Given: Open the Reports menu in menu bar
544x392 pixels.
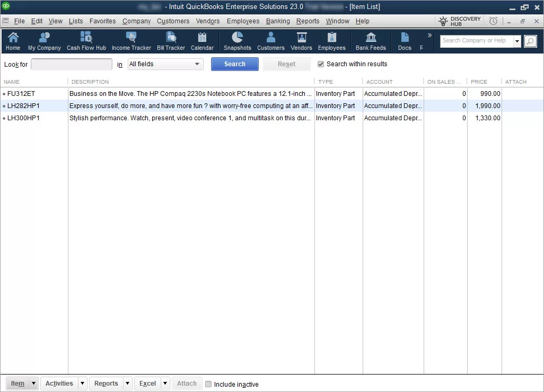Looking at the screenshot, I should 308,21.
